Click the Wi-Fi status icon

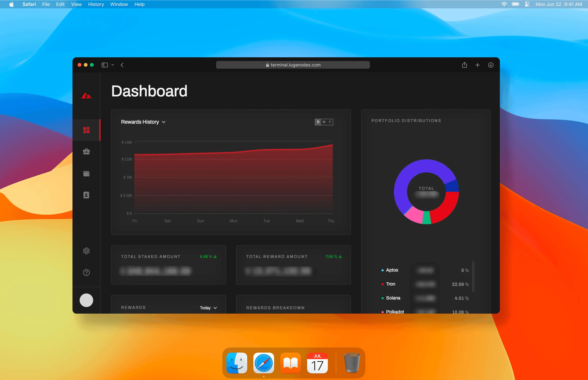[504, 4]
